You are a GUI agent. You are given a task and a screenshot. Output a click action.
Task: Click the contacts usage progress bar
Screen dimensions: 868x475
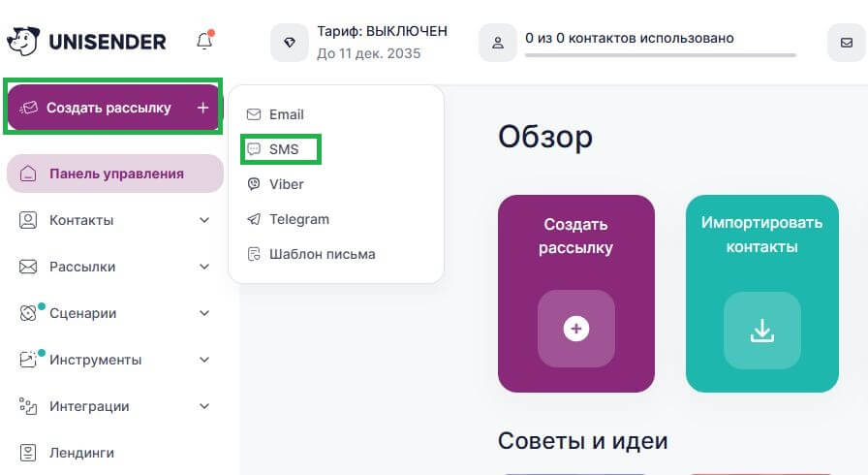661,55
